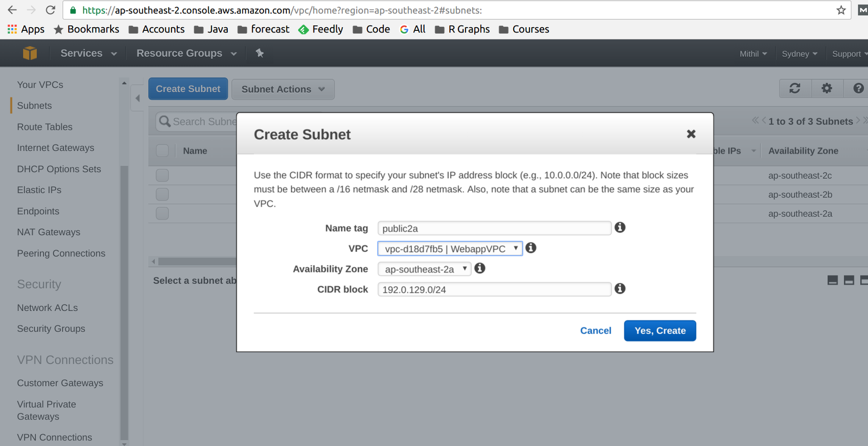Refresh the subnet list
Image resolution: width=868 pixels, height=446 pixels.
[795, 88]
